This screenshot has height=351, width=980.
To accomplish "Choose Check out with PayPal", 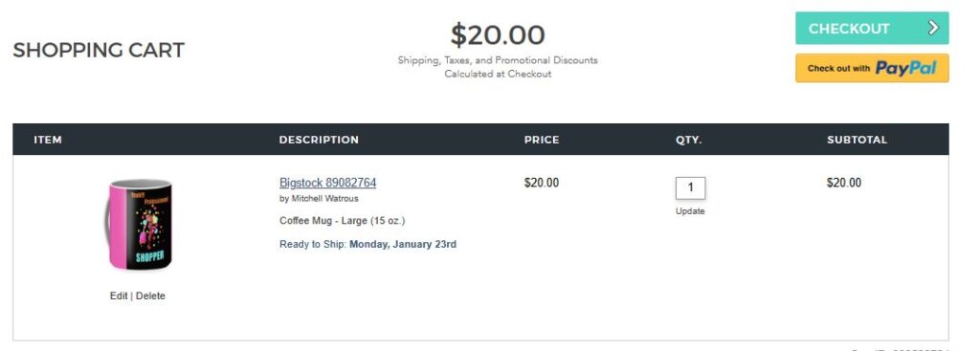I will [x=872, y=68].
